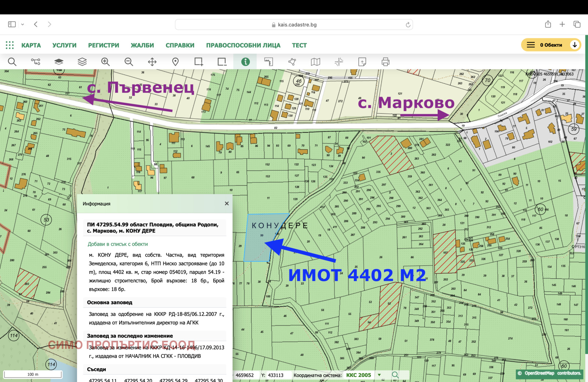Image resolution: width=588 pixels, height=382 pixels.
Task: Activate the pan map tool
Action: point(152,62)
